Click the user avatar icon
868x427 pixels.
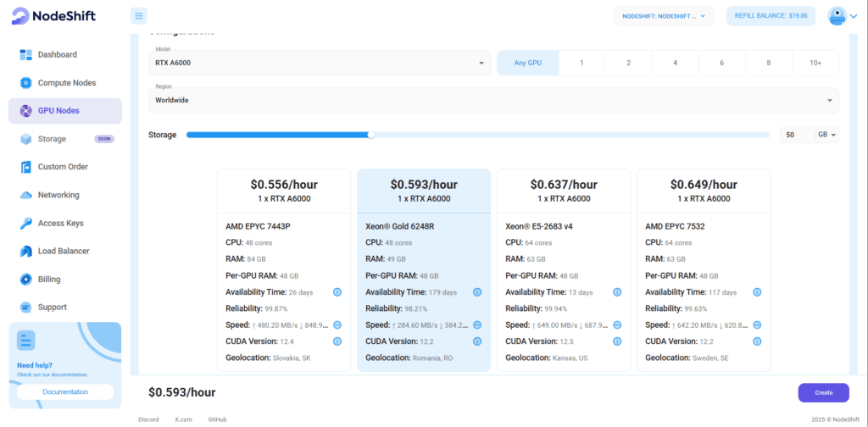(837, 16)
